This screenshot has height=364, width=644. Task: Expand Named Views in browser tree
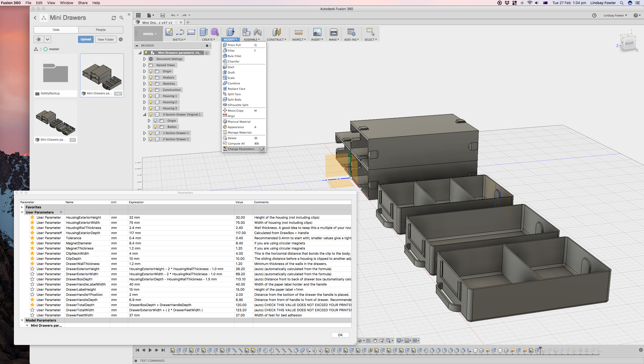(144, 65)
